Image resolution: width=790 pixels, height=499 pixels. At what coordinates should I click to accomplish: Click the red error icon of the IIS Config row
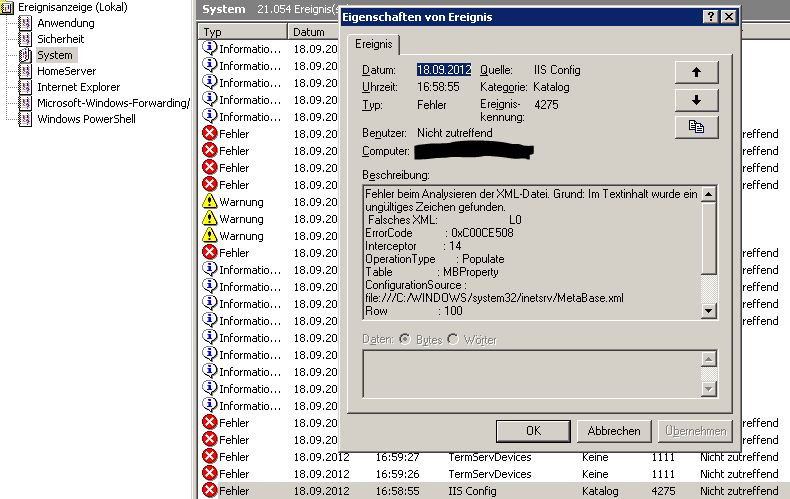tap(209, 491)
